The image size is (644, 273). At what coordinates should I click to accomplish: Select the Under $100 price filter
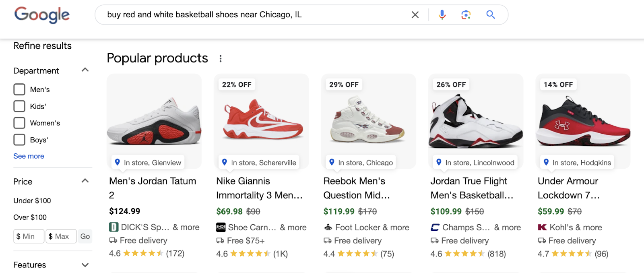[32, 200]
